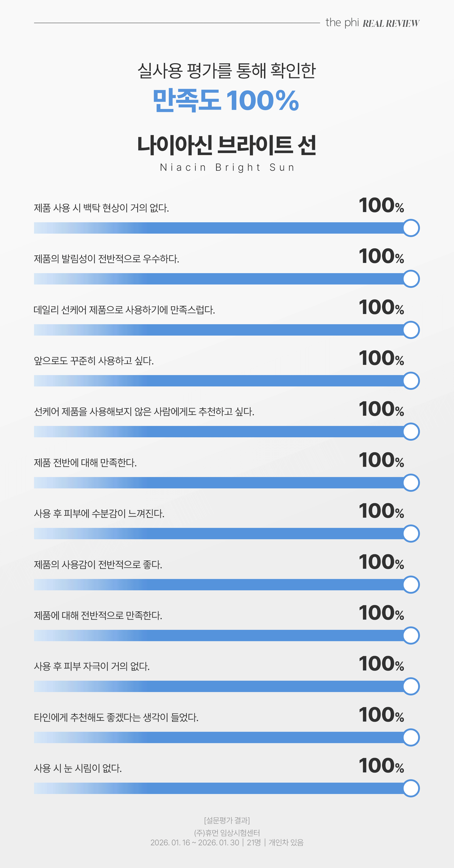Viewport: 454px width, 868px height.
Task: Click the REAL REVIEW header text
Action: click(x=391, y=24)
